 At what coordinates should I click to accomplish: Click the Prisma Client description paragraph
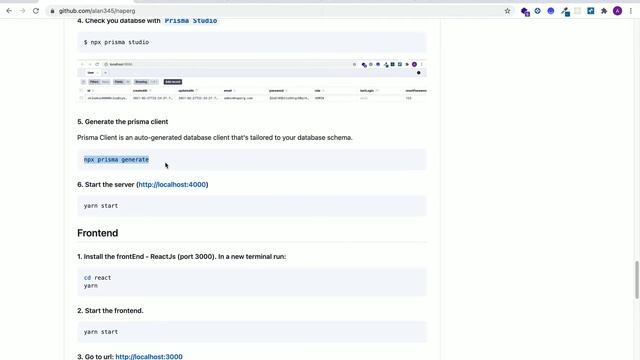point(215,138)
